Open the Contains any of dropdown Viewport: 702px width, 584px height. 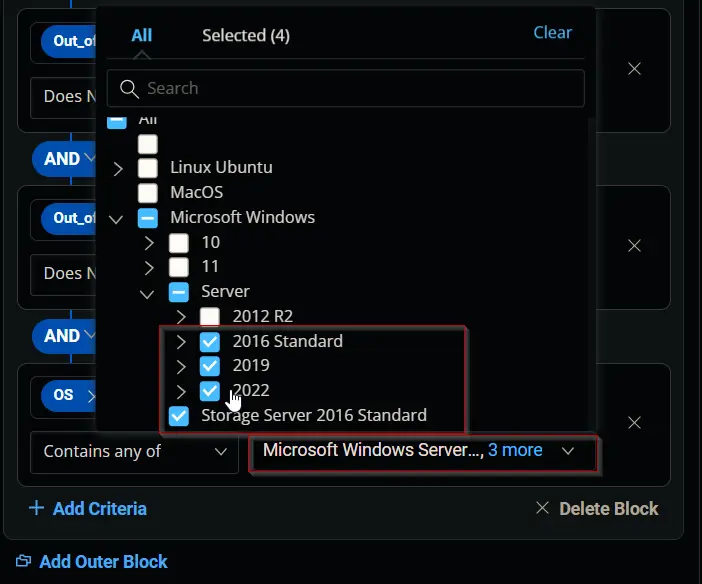[134, 452]
